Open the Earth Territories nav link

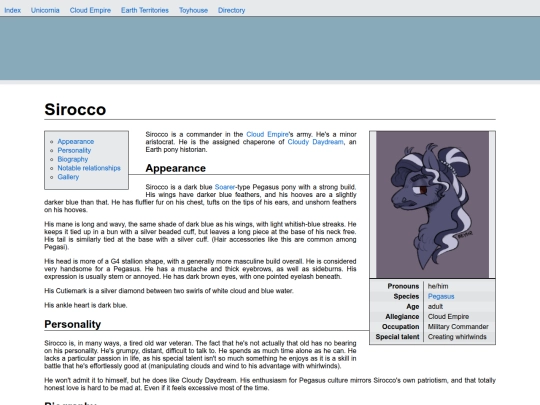coord(145,10)
